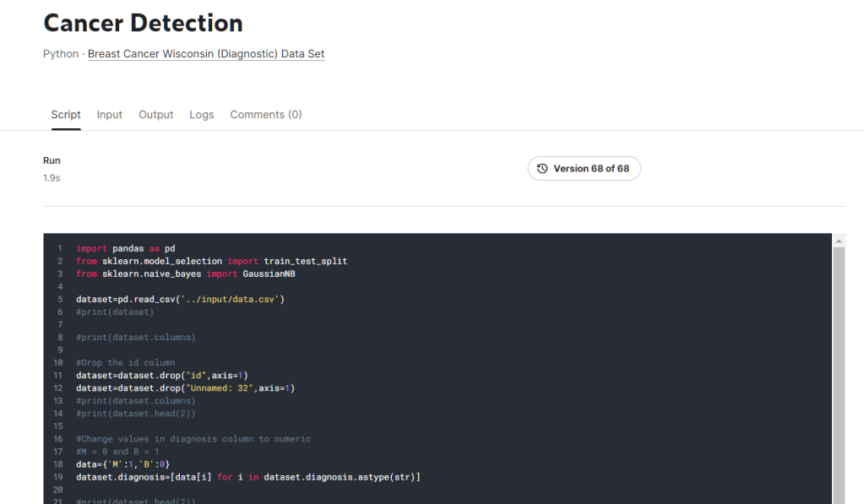Click line number 11 in the gutter
The width and height of the screenshot is (864, 504).
(x=58, y=376)
